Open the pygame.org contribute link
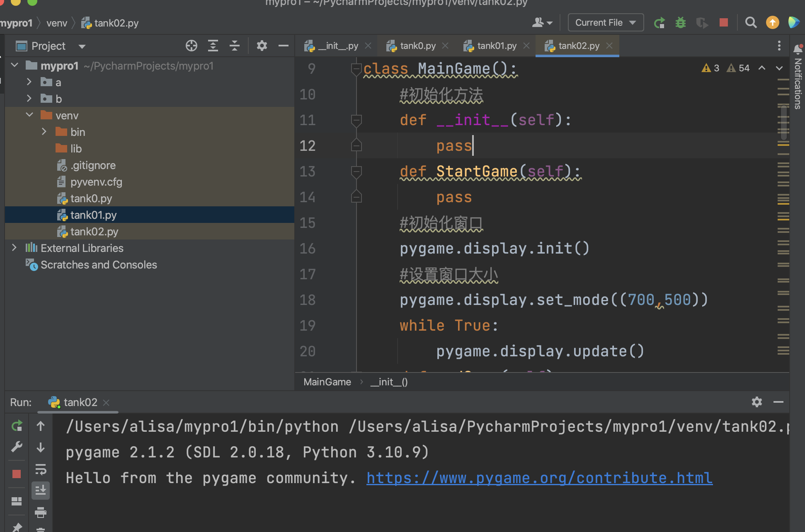The height and width of the screenshot is (532, 805). point(539,478)
